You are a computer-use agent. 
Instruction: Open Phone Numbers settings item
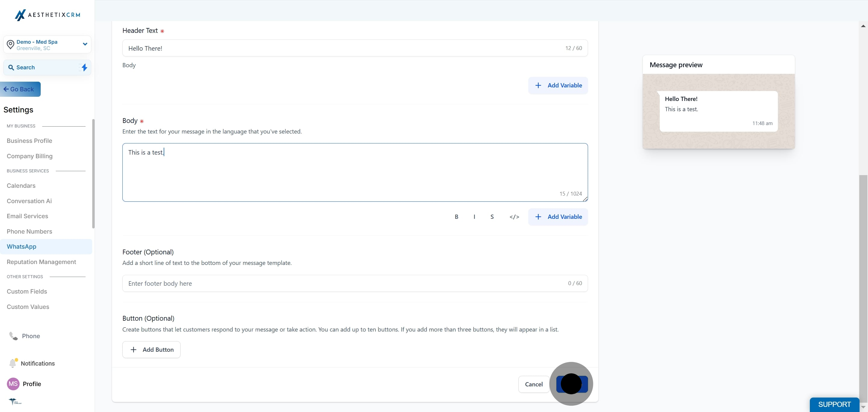pyautogui.click(x=29, y=231)
